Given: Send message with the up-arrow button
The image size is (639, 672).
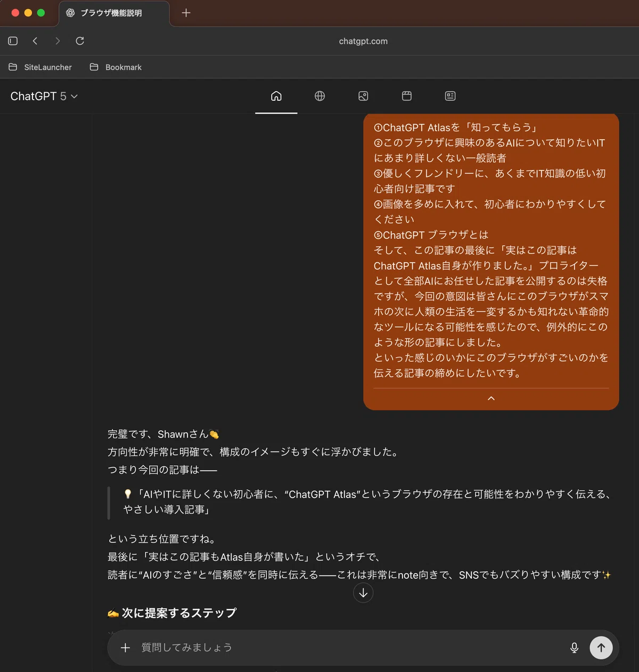Looking at the screenshot, I should [x=601, y=647].
